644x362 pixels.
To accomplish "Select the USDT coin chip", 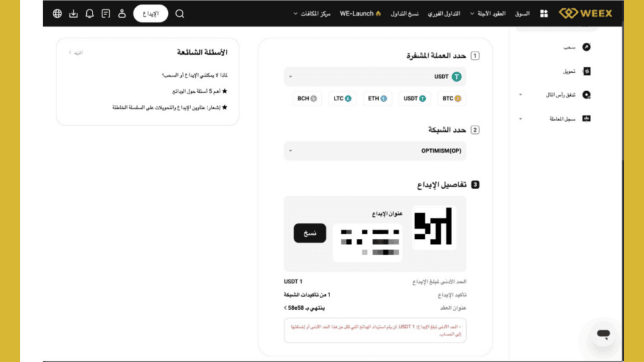I will coord(414,99).
